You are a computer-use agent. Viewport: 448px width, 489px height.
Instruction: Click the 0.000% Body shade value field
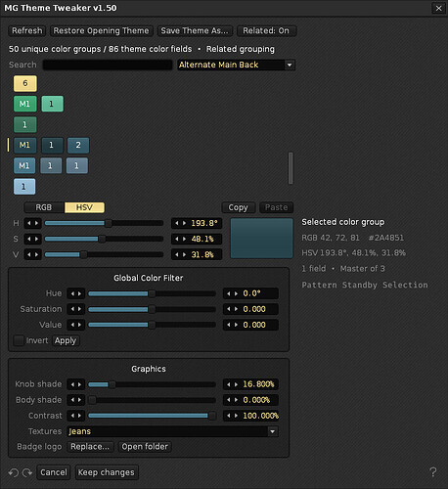(250, 400)
